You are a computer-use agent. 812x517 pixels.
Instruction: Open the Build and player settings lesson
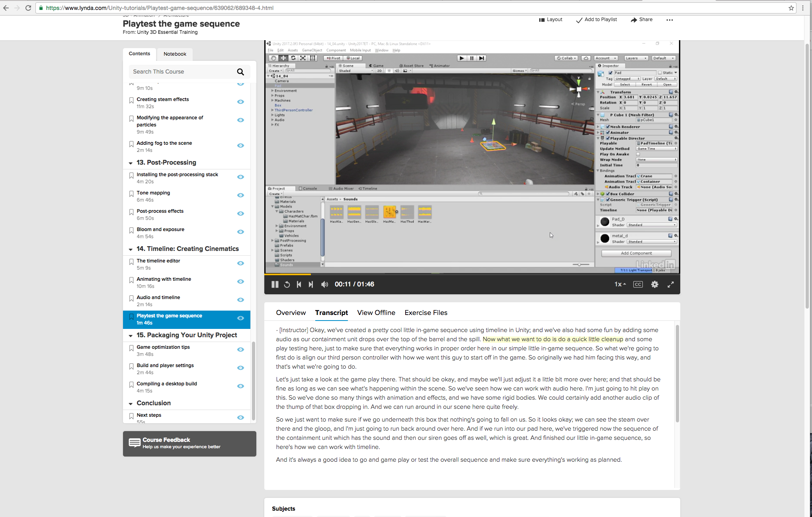coord(165,365)
